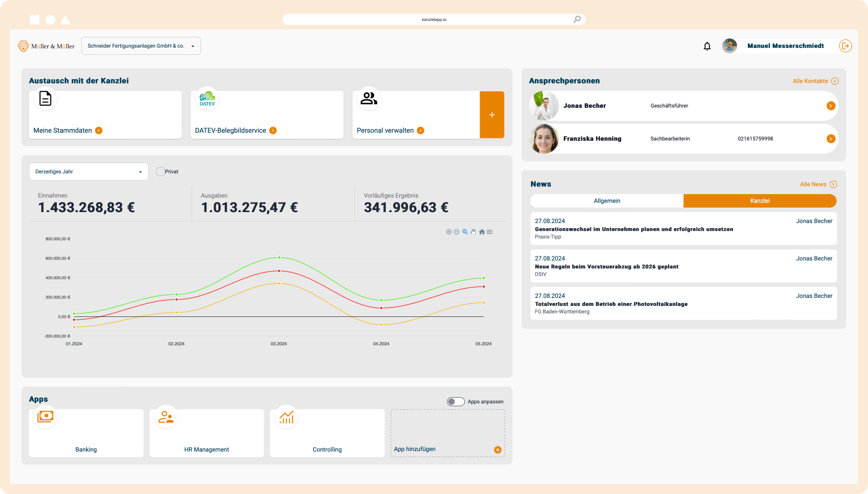Open the chart menu icon

pyautogui.click(x=490, y=232)
